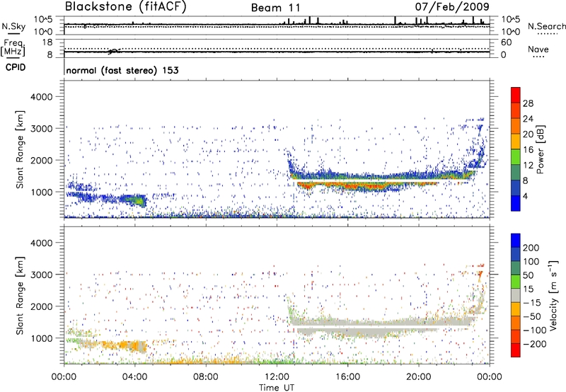This screenshot has width=566, height=392.
Task: Click the "28" label on the power scale
Action: point(528,103)
